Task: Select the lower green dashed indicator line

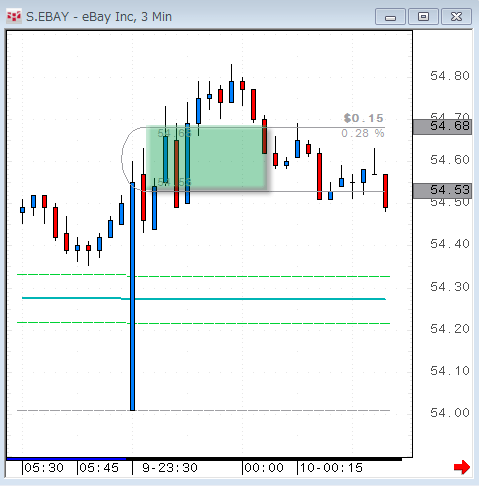Action: [x=203, y=323]
